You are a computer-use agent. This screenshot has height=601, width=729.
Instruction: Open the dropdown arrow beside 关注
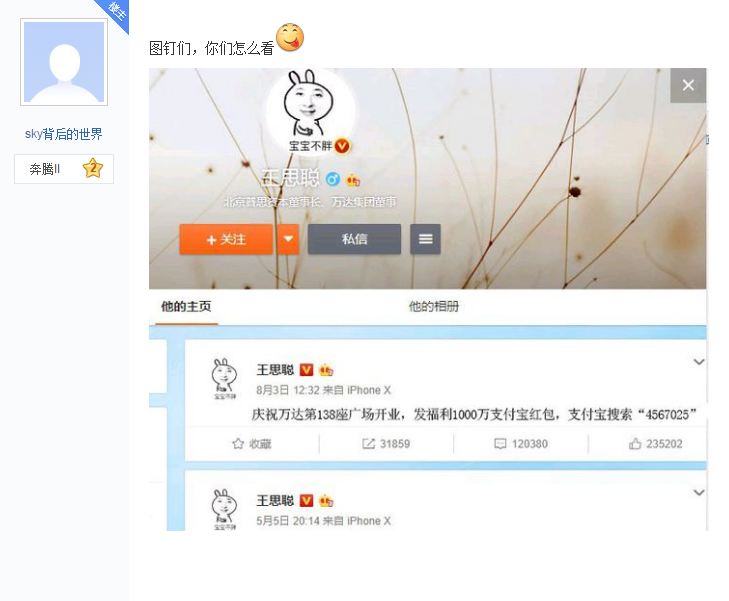pyautogui.click(x=288, y=239)
